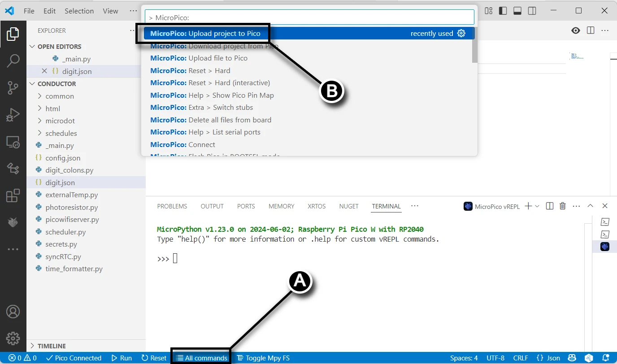617x364 pixels.
Task: Show errors and warnings in status bar
Action: point(22,358)
